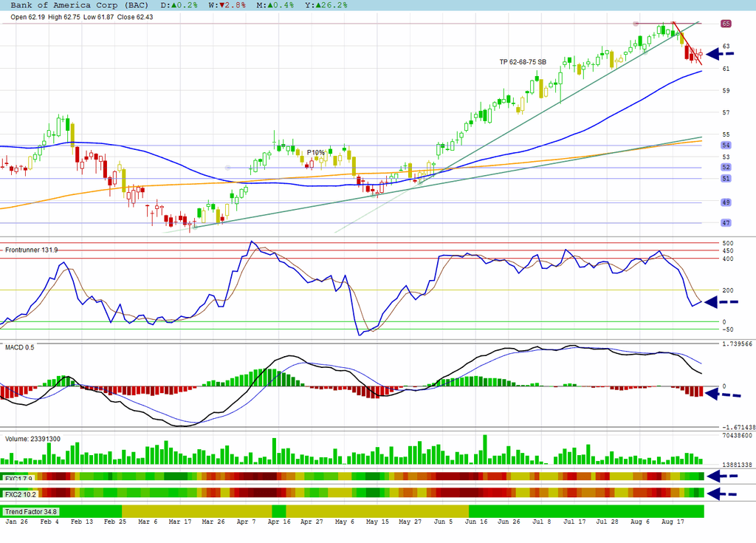Click the tallest volume bar near Jun 16
Viewport: 756px width, 543px height.
click(x=485, y=450)
